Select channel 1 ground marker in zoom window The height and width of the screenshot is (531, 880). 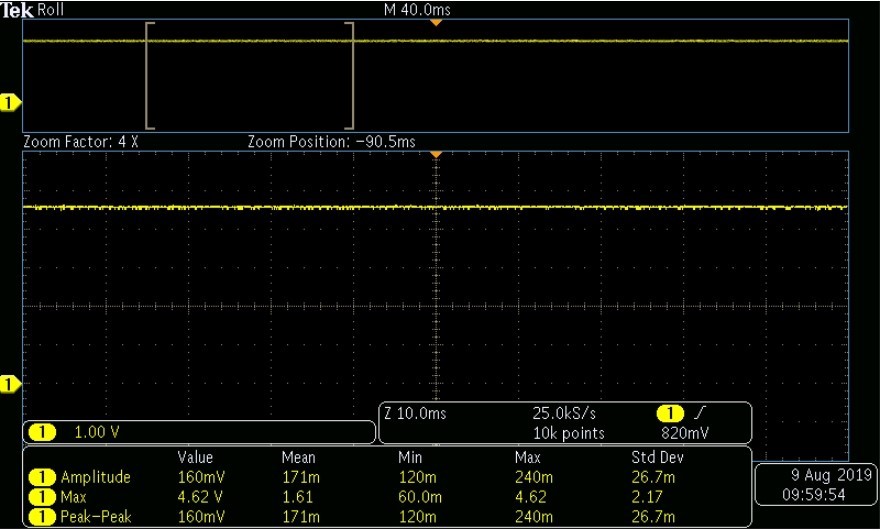tap(10, 384)
